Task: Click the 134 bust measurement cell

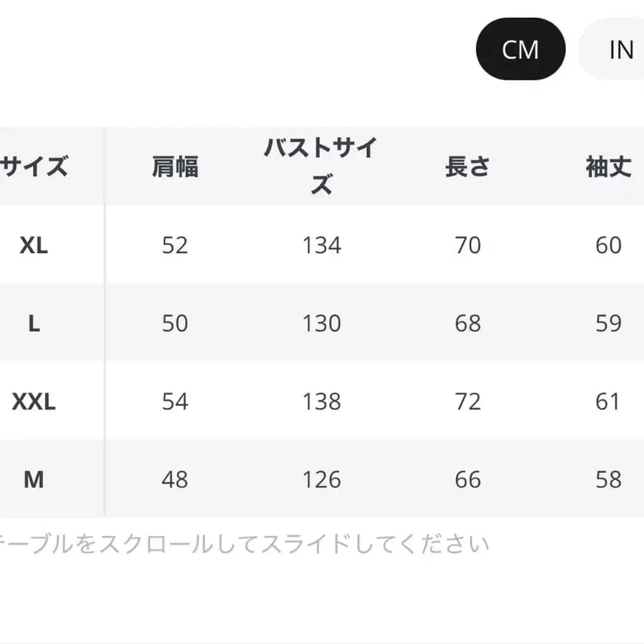Action: 322,245
